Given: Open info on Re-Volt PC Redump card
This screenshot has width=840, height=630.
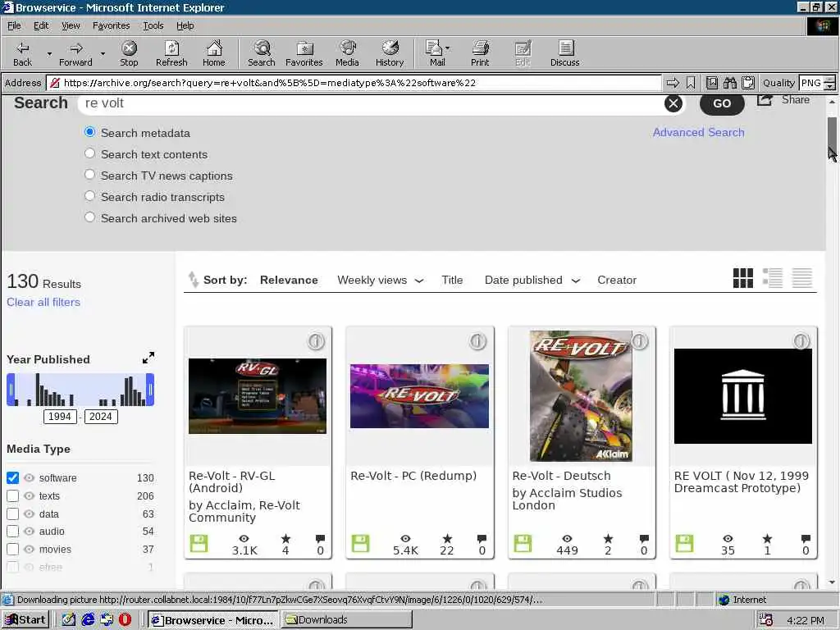Looking at the screenshot, I should pos(478,341).
